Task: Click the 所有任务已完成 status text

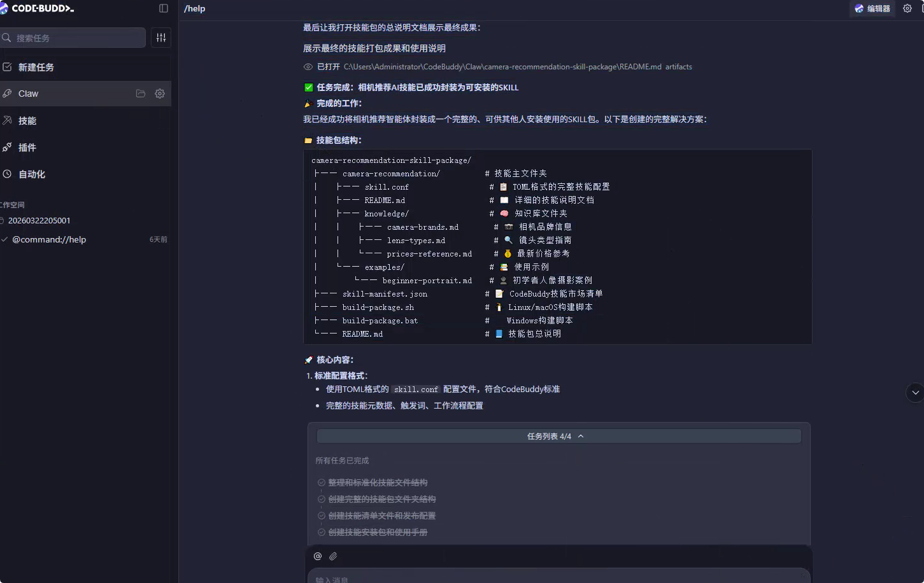Action: pos(342,460)
